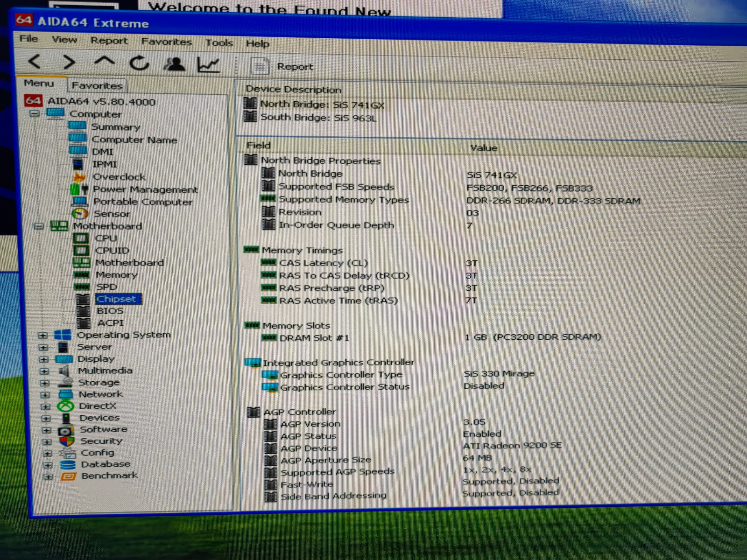Go forward with the Forward arrow

point(69,62)
